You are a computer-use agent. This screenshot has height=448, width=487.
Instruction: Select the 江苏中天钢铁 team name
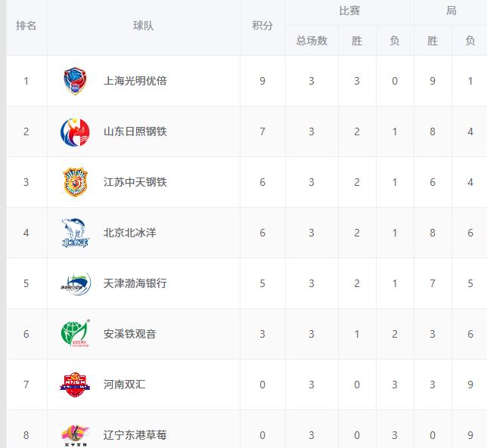(135, 182)
